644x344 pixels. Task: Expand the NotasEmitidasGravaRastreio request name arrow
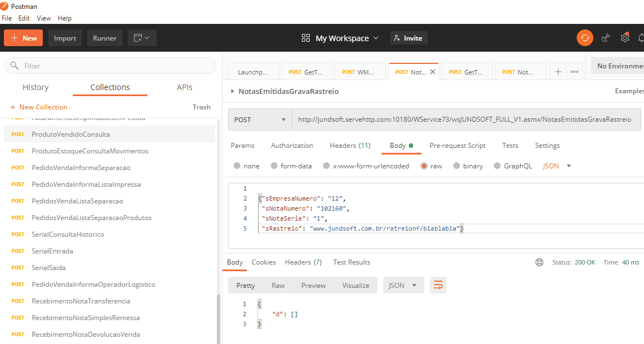click(x=232, y=91)
